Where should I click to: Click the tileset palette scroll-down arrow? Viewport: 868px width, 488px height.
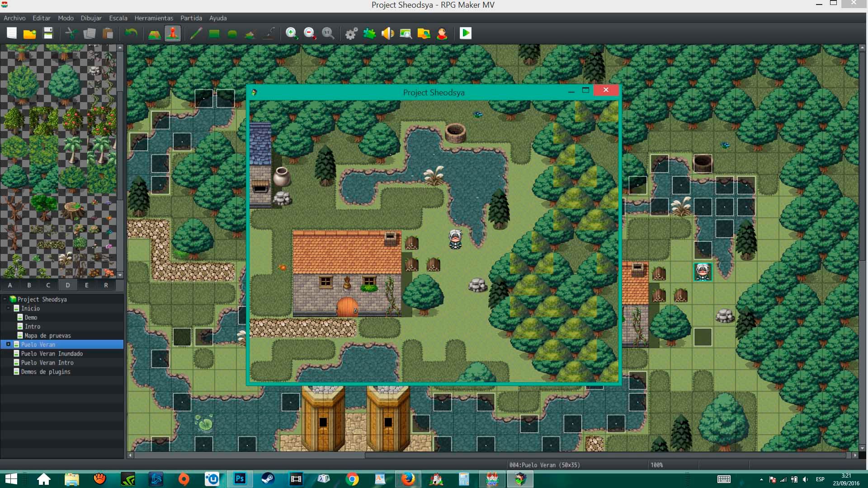pos(120,274)
